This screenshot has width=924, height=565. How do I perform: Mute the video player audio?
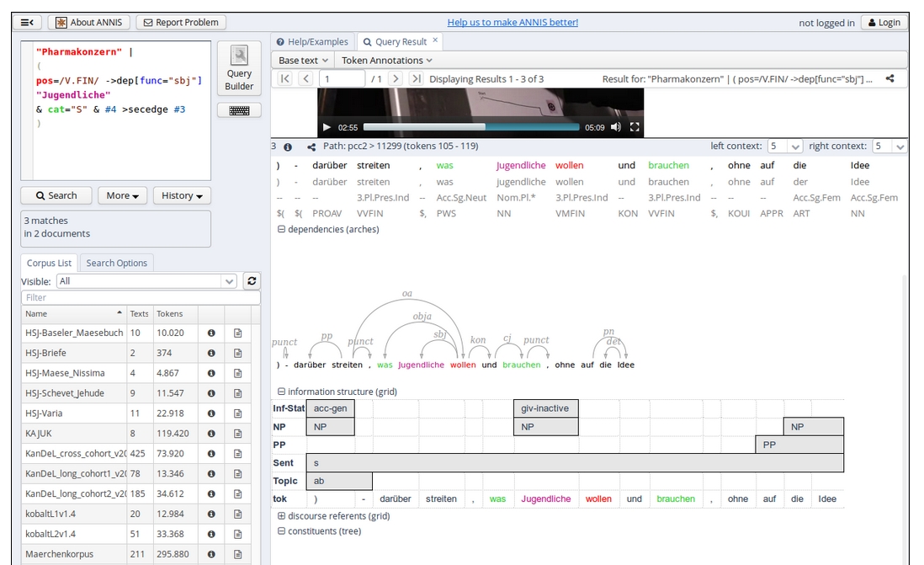(616, 127)
